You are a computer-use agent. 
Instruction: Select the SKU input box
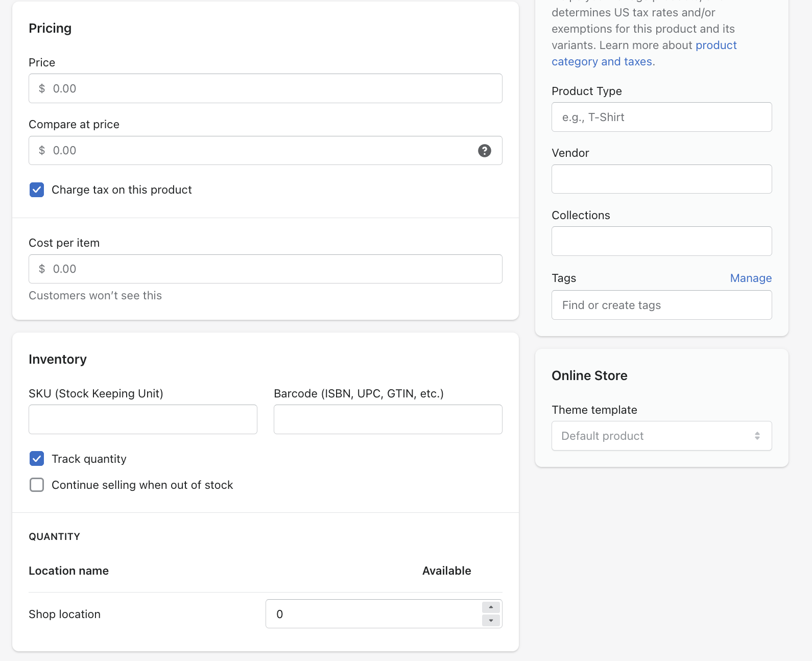(x=143, y=419)
